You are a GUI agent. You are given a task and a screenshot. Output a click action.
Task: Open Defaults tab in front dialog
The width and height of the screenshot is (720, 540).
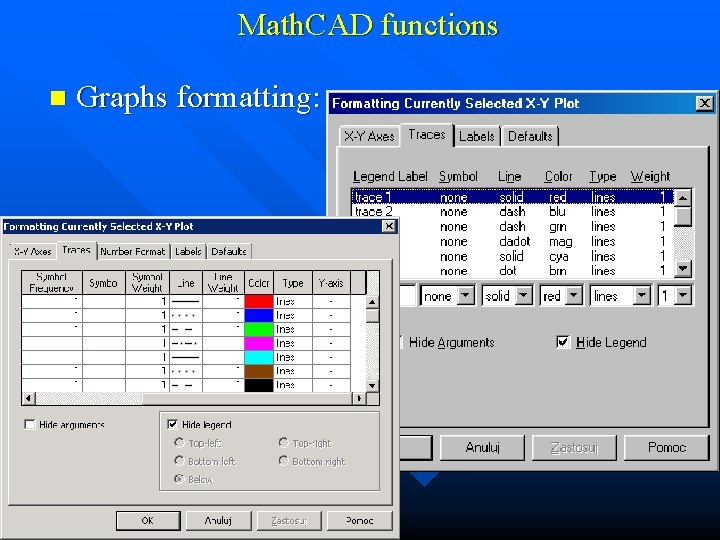(229, 252)
